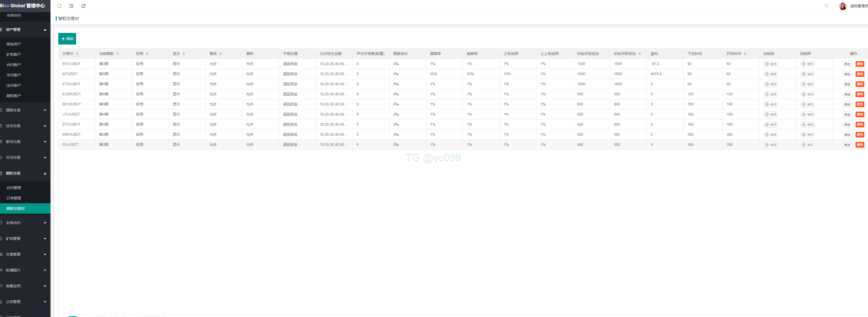Click the green 添加 button

67,39
